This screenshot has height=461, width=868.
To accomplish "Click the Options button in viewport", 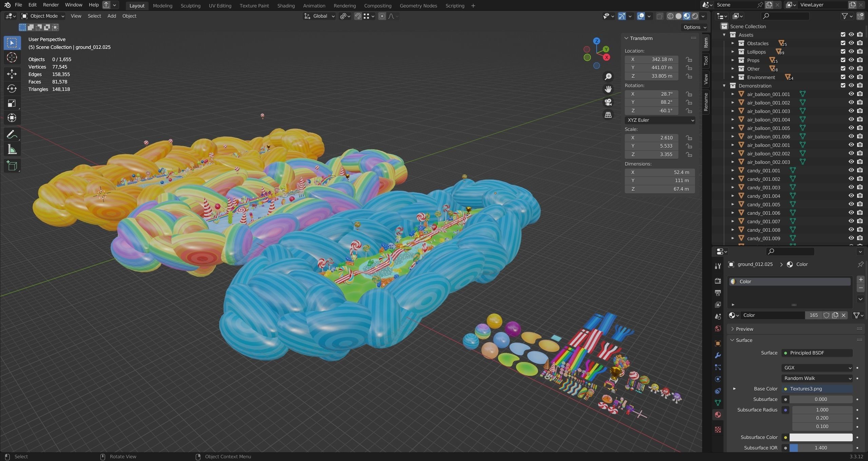I will [694, 27].
